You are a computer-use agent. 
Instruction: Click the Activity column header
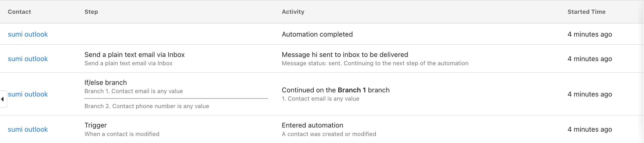(x=293, y=12)
